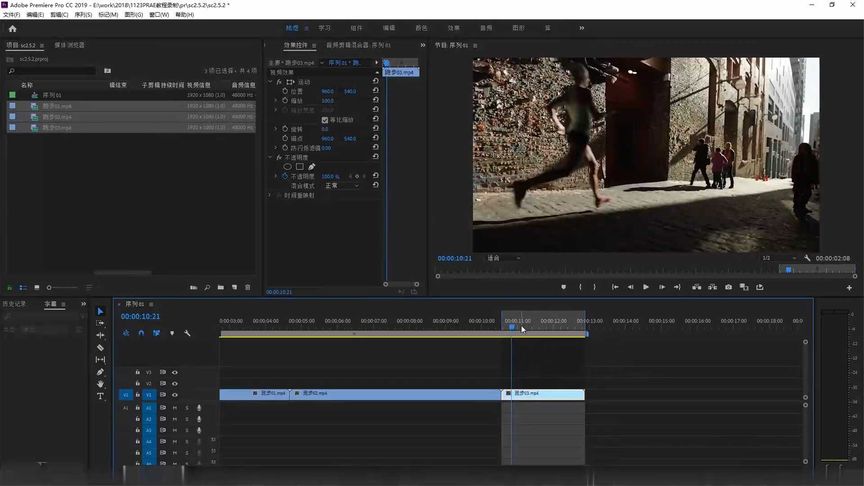Solo audio track A1
Screen dimensions: 864x486
[x=187, y=408]
